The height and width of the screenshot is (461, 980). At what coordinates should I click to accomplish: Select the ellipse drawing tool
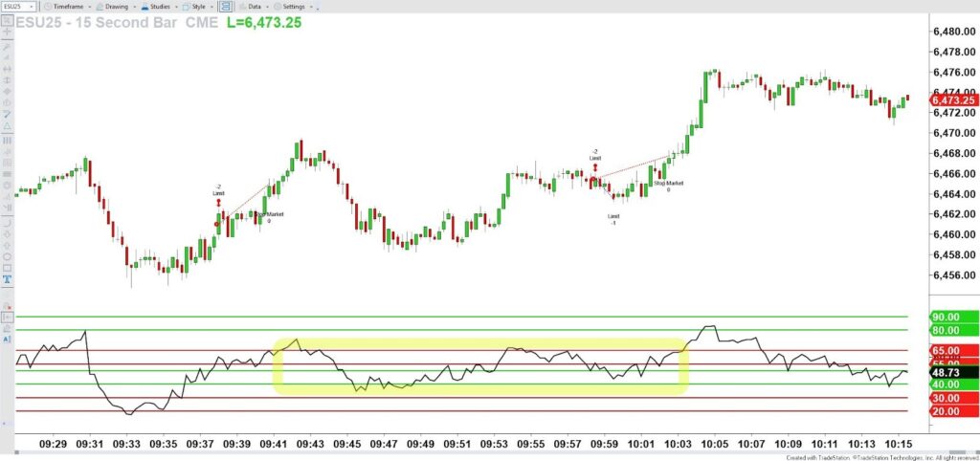tap(7, 256)
